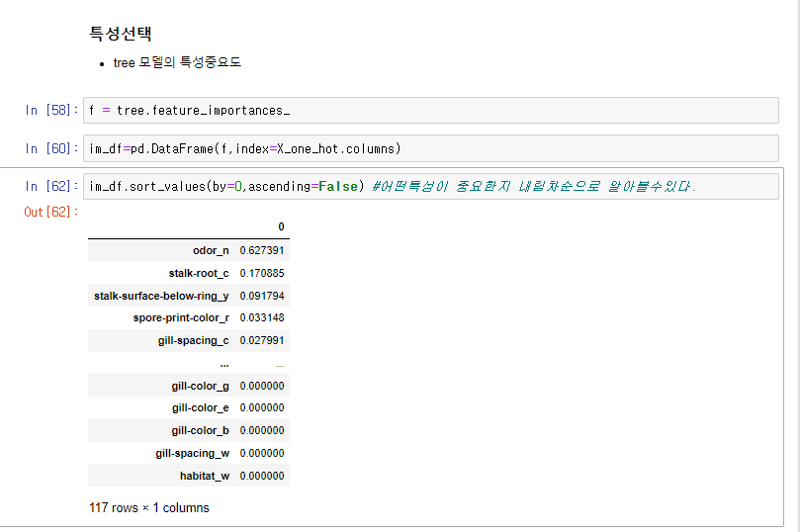Select the stalk-root_c row label

[199, 273]
